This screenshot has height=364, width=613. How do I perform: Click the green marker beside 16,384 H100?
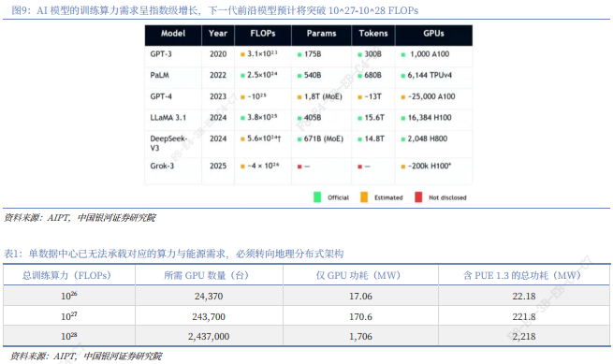(403, 118)
